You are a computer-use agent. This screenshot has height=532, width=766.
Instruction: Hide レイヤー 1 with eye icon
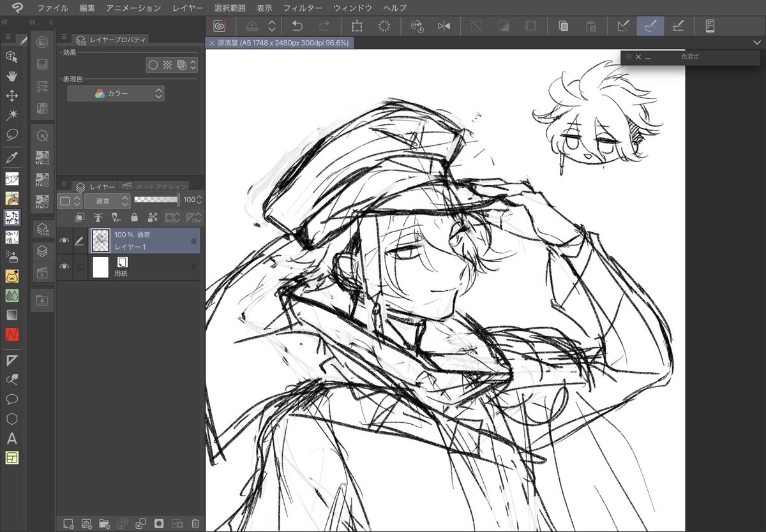64,241
